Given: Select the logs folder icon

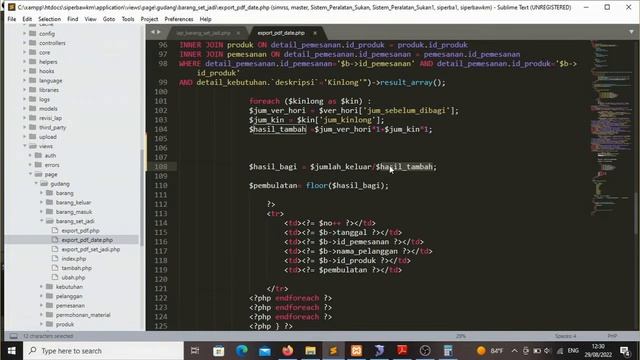Looking at the screenshot, I should 33,99.
